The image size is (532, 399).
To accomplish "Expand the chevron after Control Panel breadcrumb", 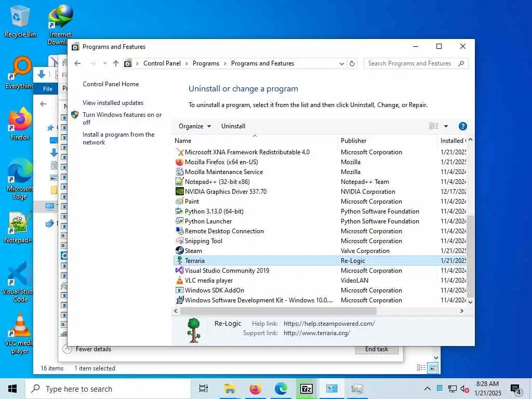I will [187, 63].
